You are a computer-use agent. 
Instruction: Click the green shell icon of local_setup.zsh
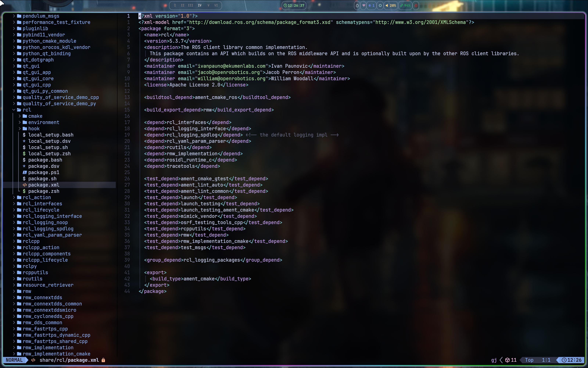[x=24, y=154]
